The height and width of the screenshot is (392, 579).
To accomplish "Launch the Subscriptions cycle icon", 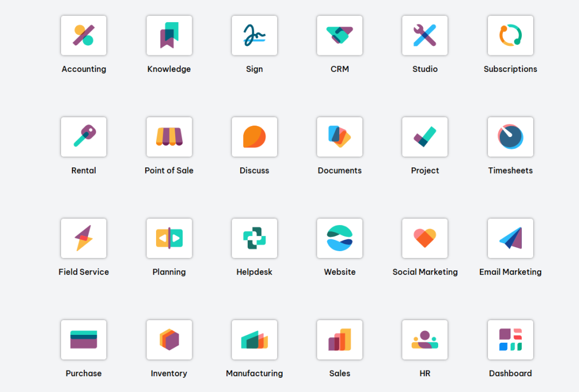I will click(511, 36).
